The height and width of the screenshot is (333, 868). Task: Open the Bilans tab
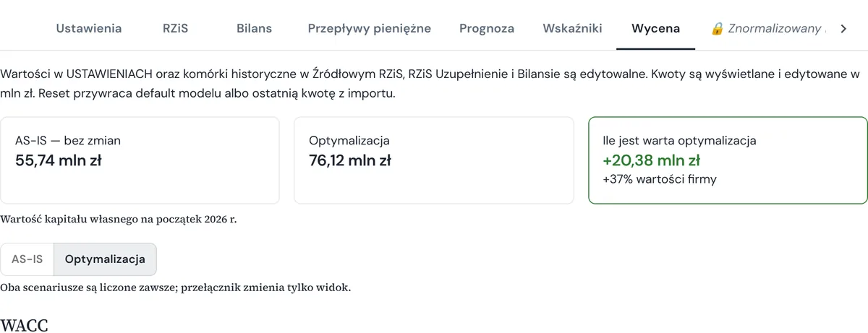tap(255, 29)
